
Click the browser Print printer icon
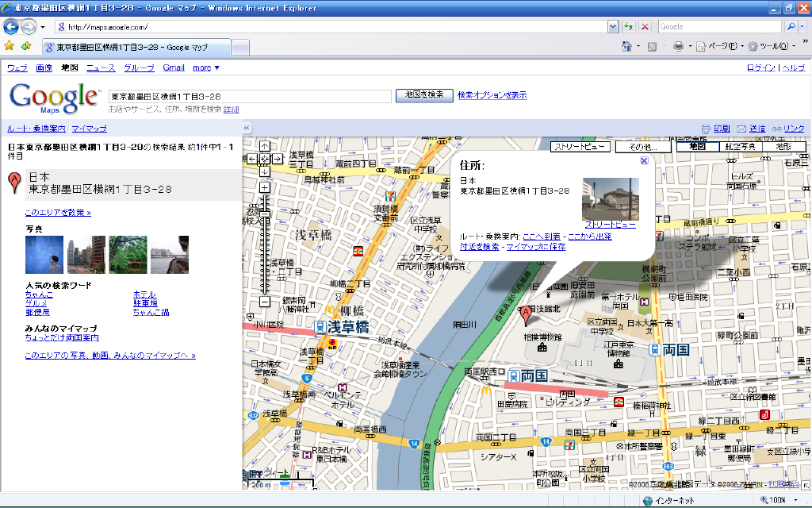click(x=678, y=47)
